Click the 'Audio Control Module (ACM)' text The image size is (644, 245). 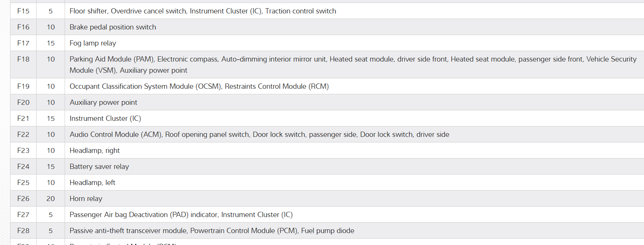[115, 135]
